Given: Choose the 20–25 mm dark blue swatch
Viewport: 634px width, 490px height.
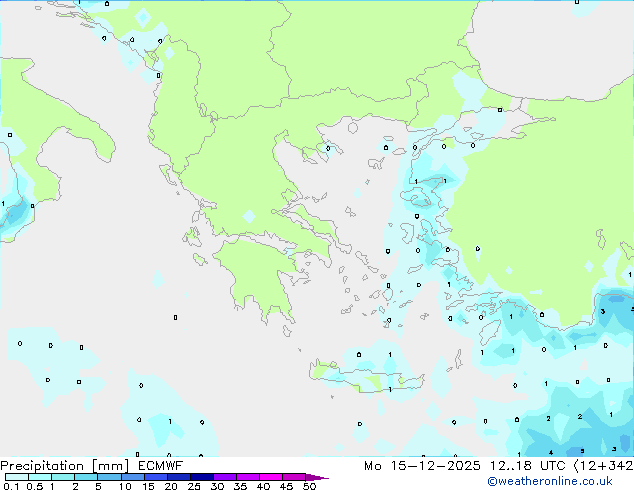Looking at the screenshot, I should [x=178, y=477].
